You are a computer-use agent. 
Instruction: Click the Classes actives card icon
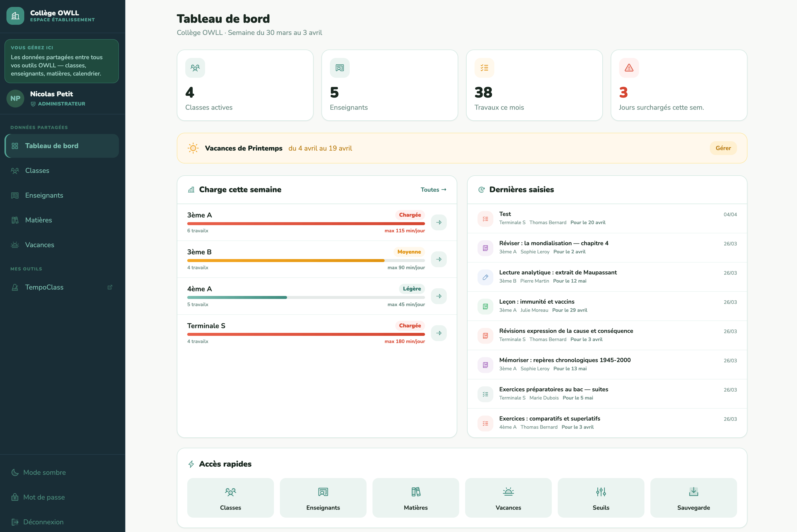click(195, 68)
